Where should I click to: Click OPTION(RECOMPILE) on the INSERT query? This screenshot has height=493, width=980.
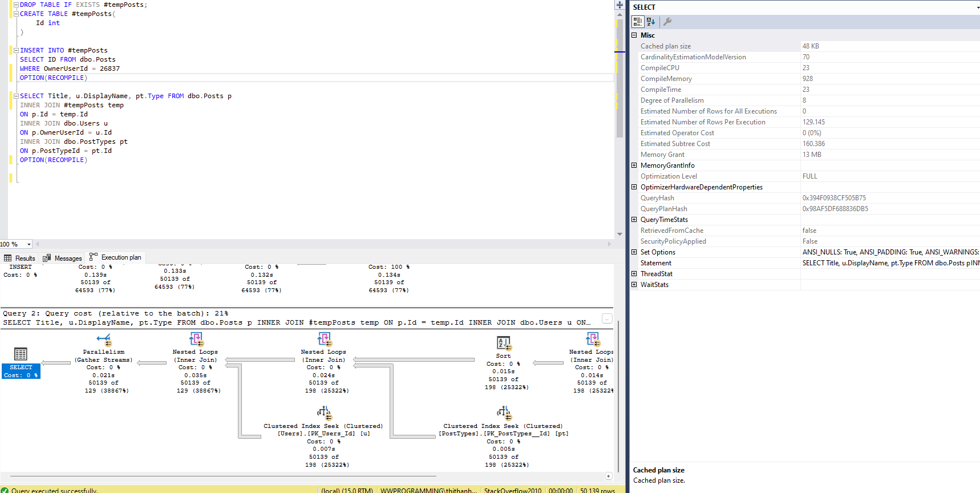tap(54, 78)
